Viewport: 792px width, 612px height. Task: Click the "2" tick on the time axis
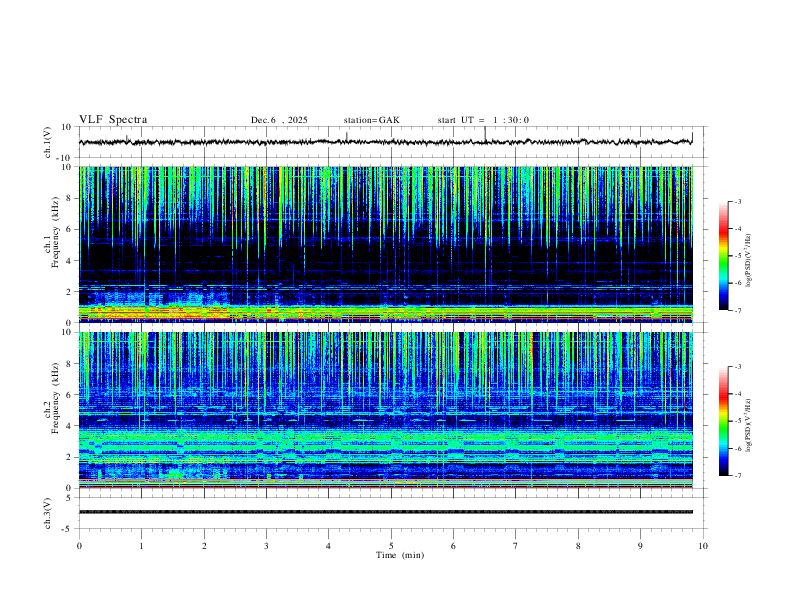click(x=204, y=546)
